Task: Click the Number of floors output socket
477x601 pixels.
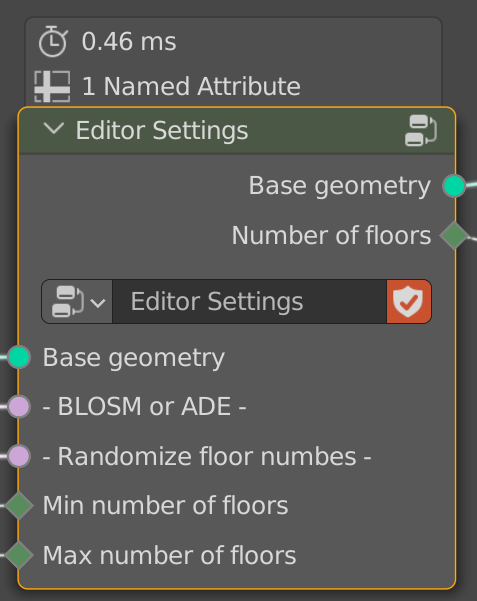Action: (x=454, y=235)
